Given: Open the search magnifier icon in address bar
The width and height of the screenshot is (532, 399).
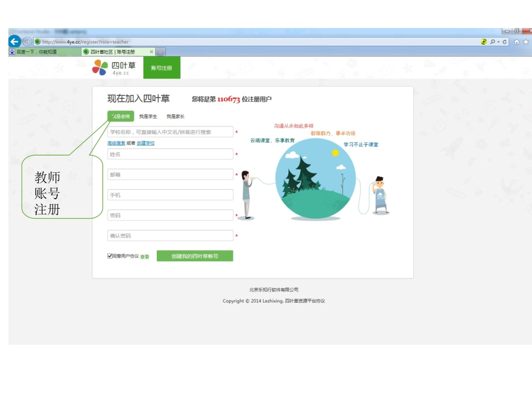Looking at the screenshot, I should tap(492, 42).
